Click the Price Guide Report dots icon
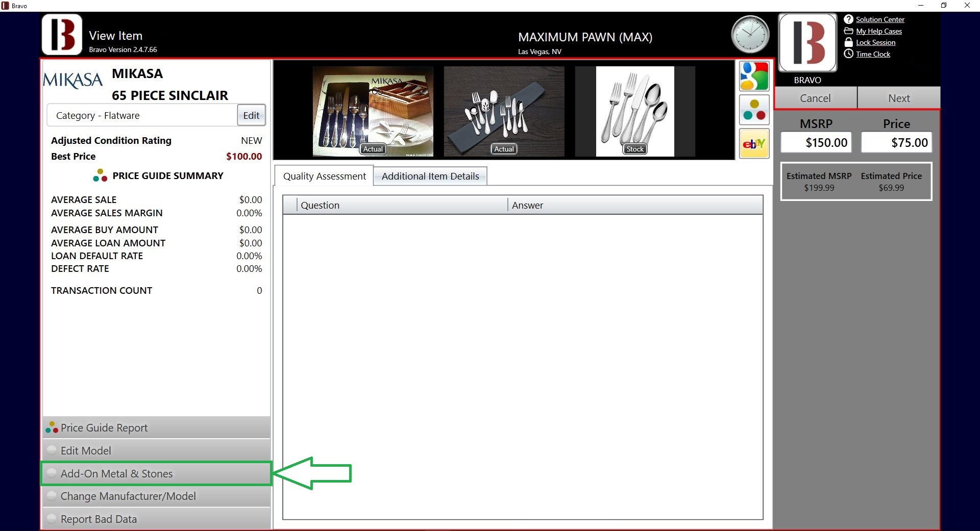Viewport: 980px width, 531px height. pyautogui.click(x=52, y=427)
